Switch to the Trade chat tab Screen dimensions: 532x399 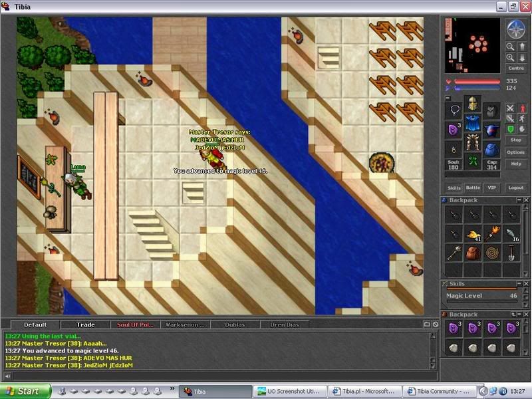tap(86, 325)
